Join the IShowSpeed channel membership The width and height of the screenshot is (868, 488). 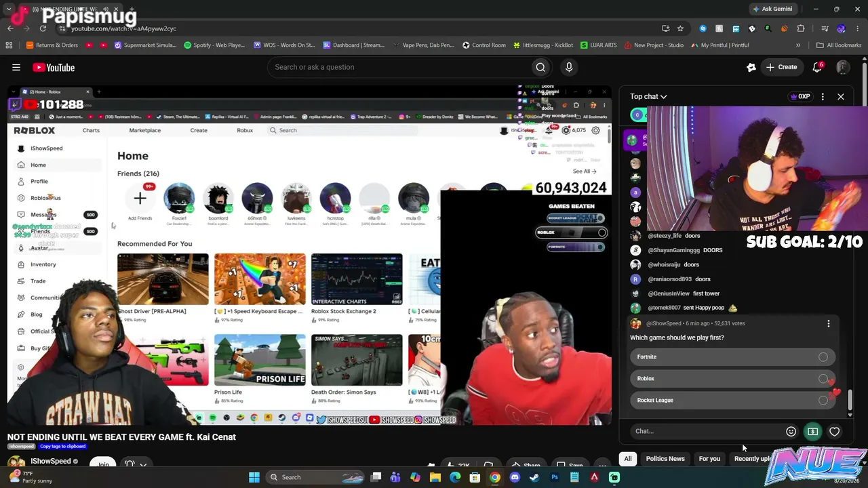[x=103, y=464]
